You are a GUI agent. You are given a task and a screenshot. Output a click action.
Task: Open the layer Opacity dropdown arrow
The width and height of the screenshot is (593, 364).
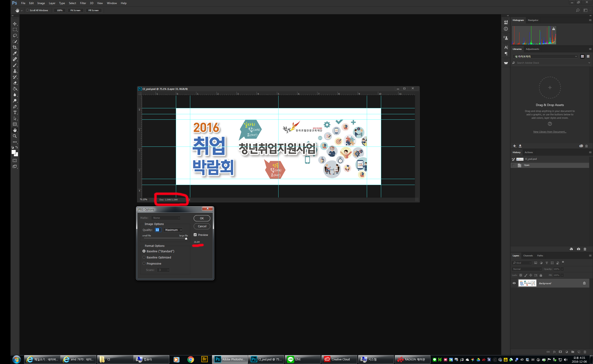click(562, 269)
